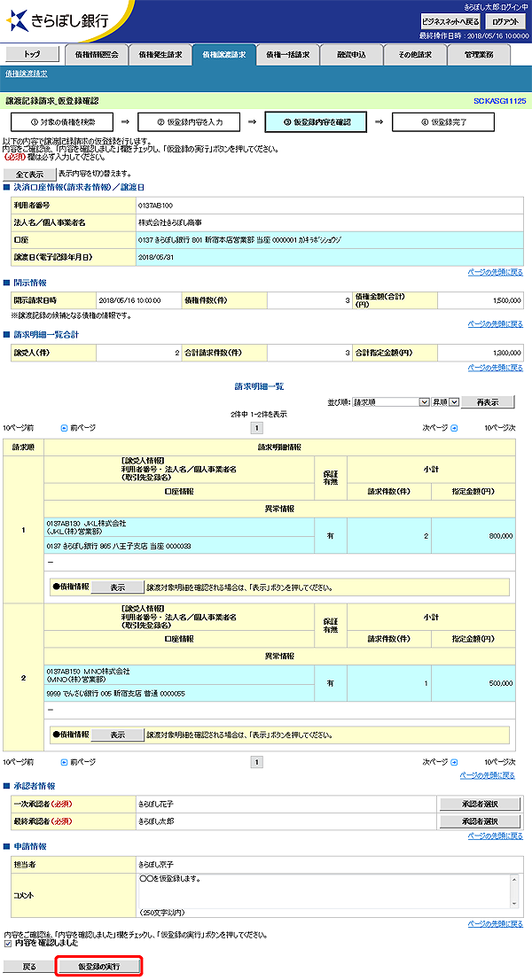Click page number 1 below the list

pos(257,763)
